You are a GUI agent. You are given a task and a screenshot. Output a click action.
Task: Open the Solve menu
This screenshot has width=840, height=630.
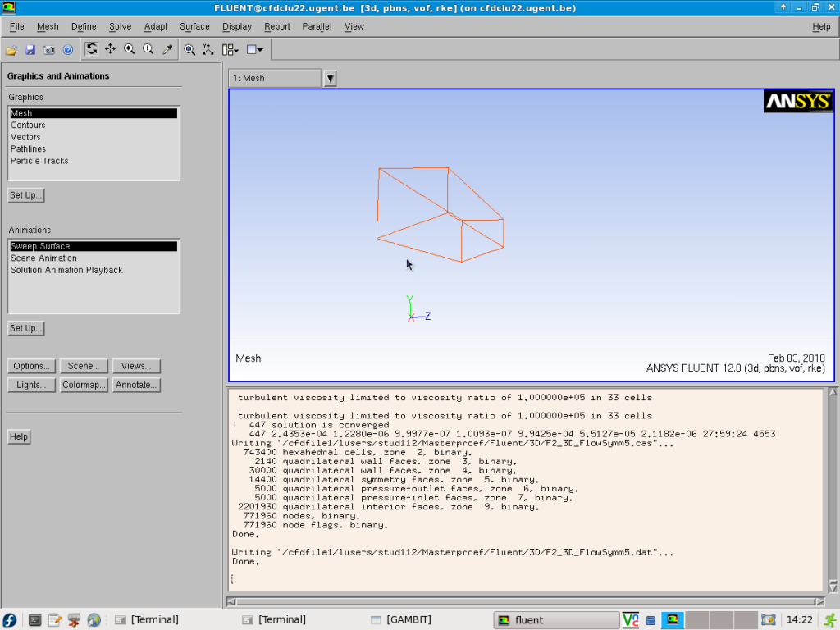coord(120,26)
